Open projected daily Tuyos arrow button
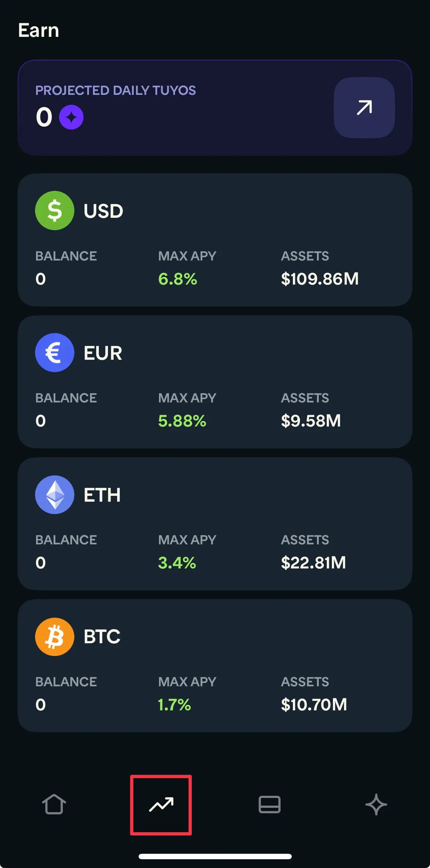The image size is (430, 868). [364, 108]
